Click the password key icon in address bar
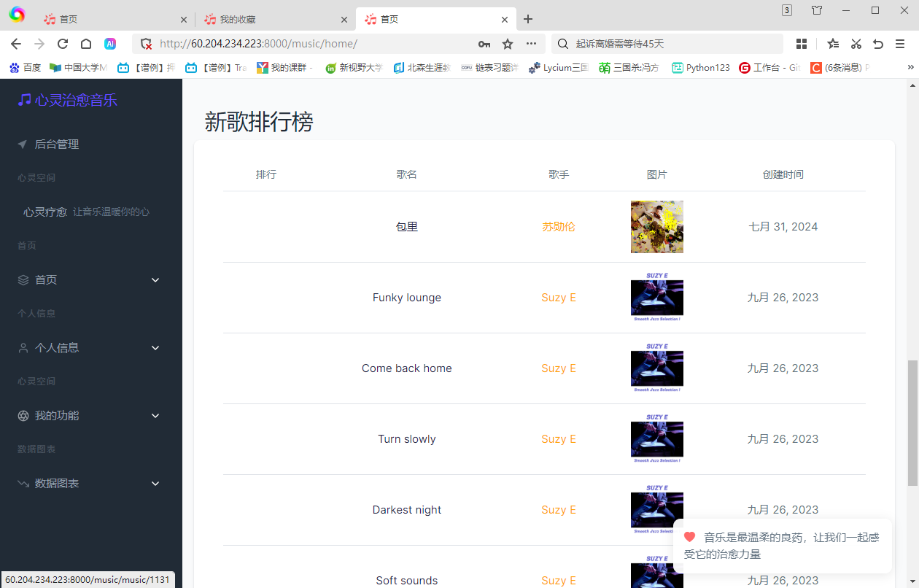Viewport: 919px width, 588px height. pyautogui.click(x=484, y=44)
